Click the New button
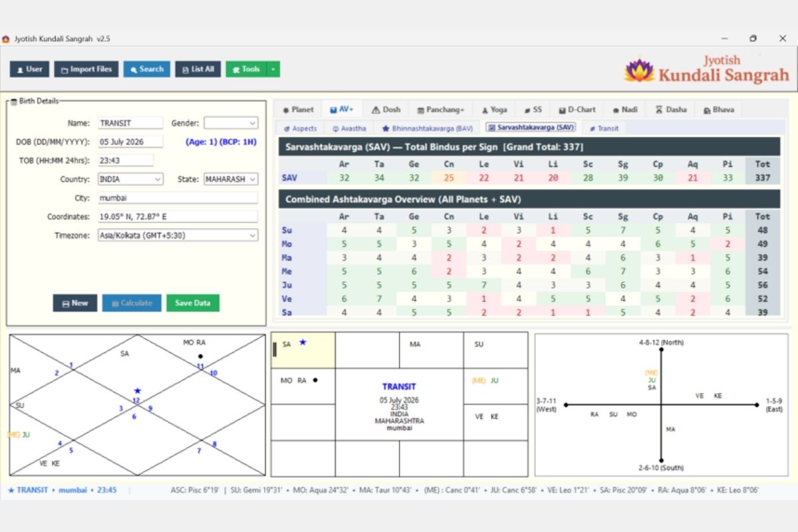Image resolution: width=798 pixels, height=532 pixels. coord(75,303)
